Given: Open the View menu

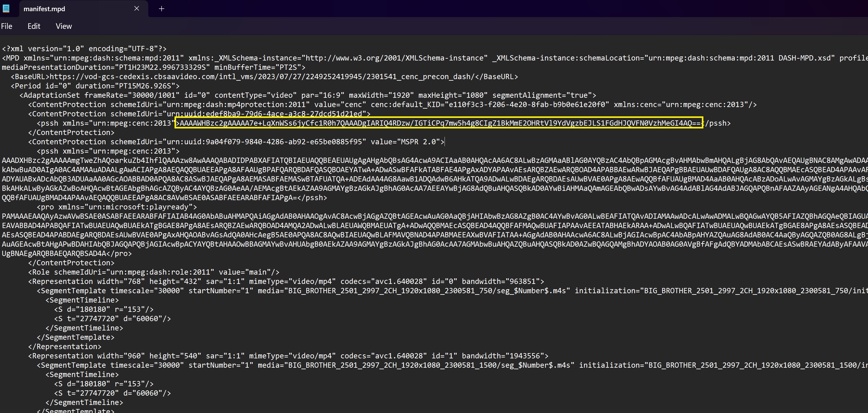Looking at the screenshot, I should [64, 26].
